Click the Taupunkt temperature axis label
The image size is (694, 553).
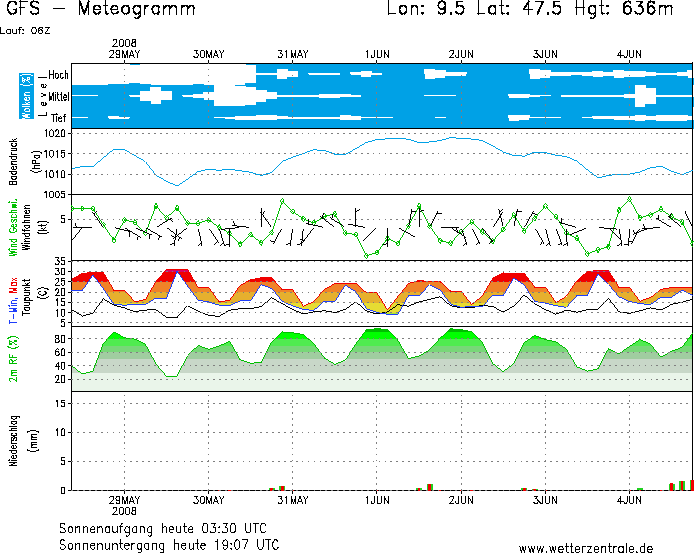click(27, 295)
